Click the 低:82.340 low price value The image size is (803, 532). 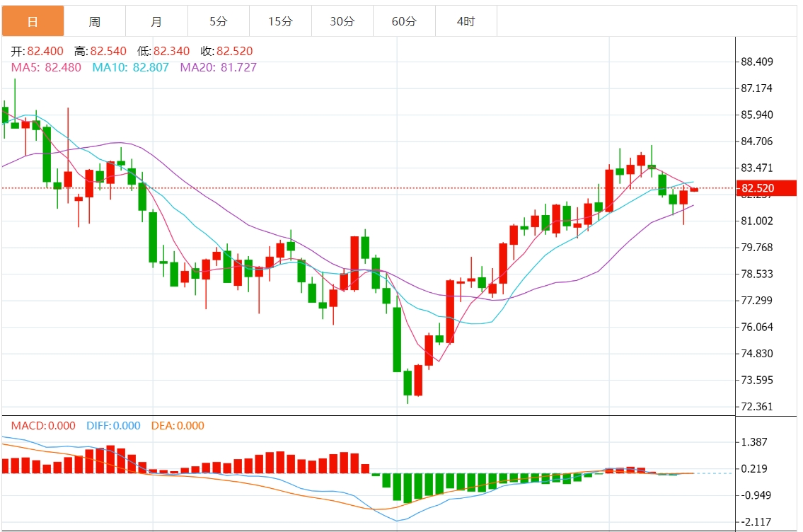(163, 51)
